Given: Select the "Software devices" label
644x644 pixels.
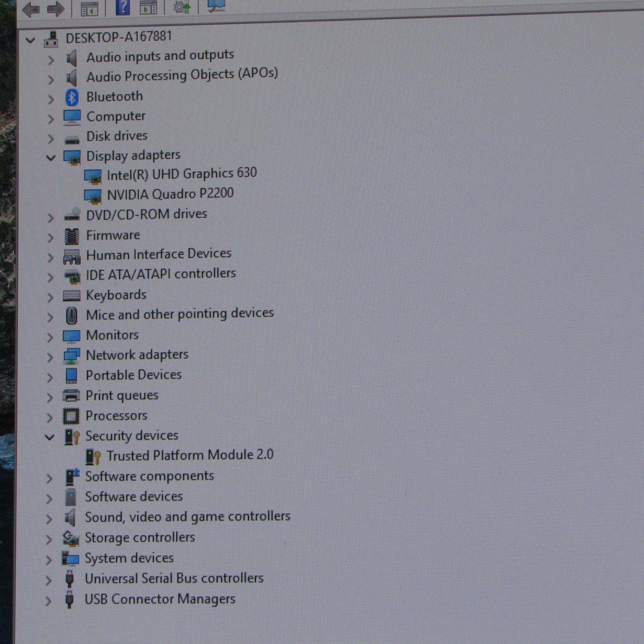Looking at the screenshot, I should click(134, 497).
